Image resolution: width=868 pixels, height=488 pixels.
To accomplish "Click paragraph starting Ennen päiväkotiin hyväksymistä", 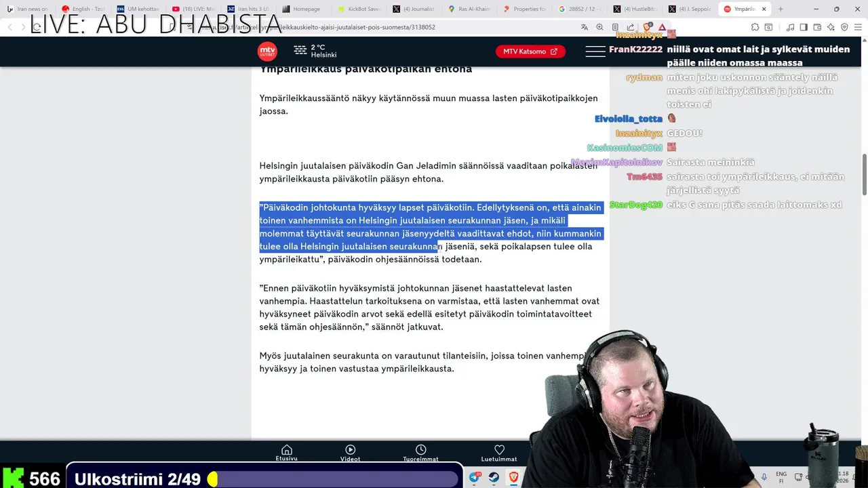I will click(x=429, y=307).
